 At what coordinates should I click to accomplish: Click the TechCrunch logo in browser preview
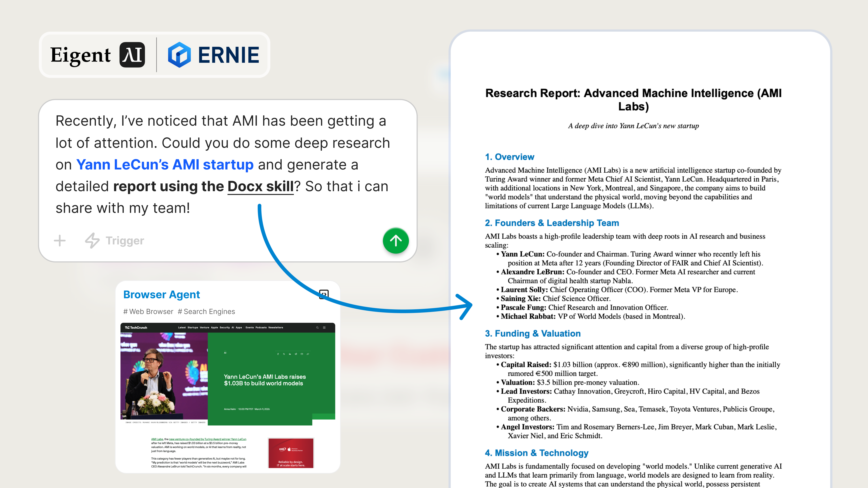point(136,327)
